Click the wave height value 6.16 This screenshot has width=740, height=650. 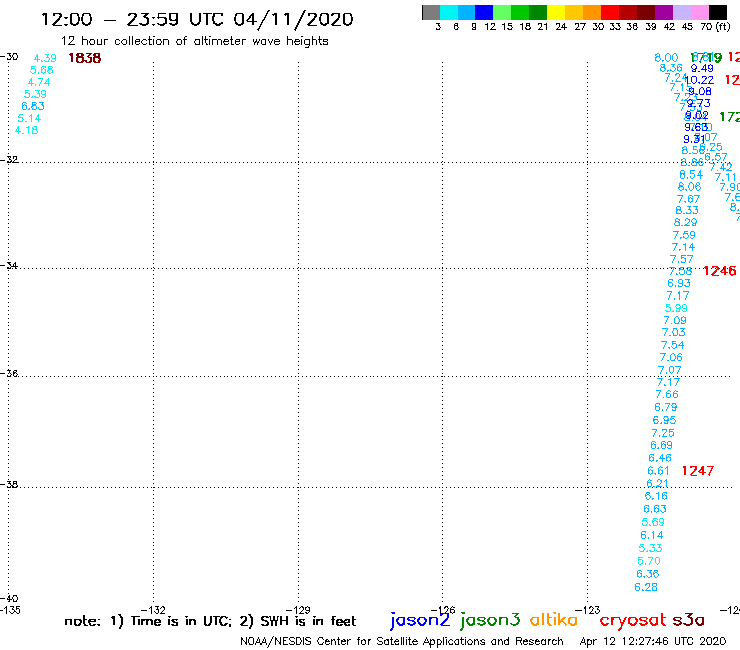[x=656, y=496]
